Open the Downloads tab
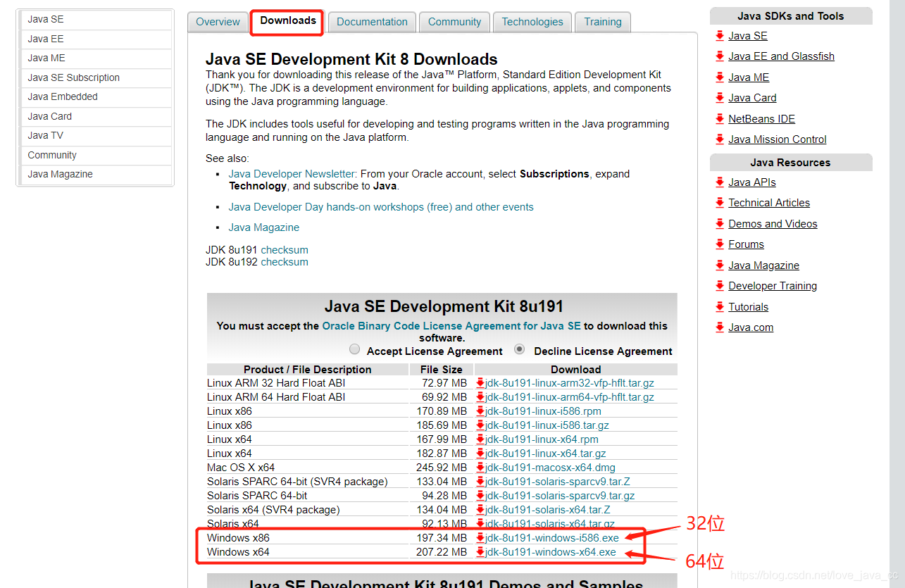 point(288,21)
